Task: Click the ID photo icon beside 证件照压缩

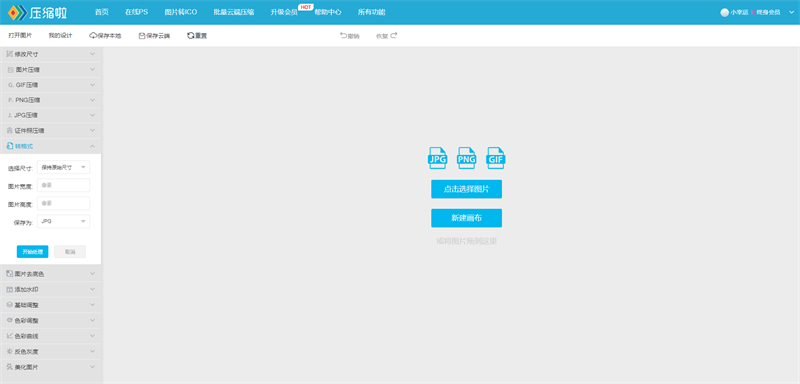Action: pos(10,131)
